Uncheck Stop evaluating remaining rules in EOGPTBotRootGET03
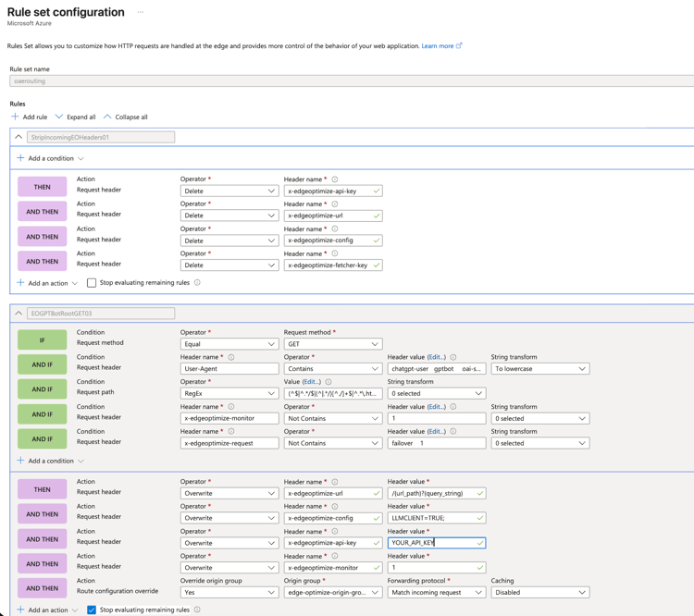The height and width of the screenshot is (616, 694). point(92,610)
